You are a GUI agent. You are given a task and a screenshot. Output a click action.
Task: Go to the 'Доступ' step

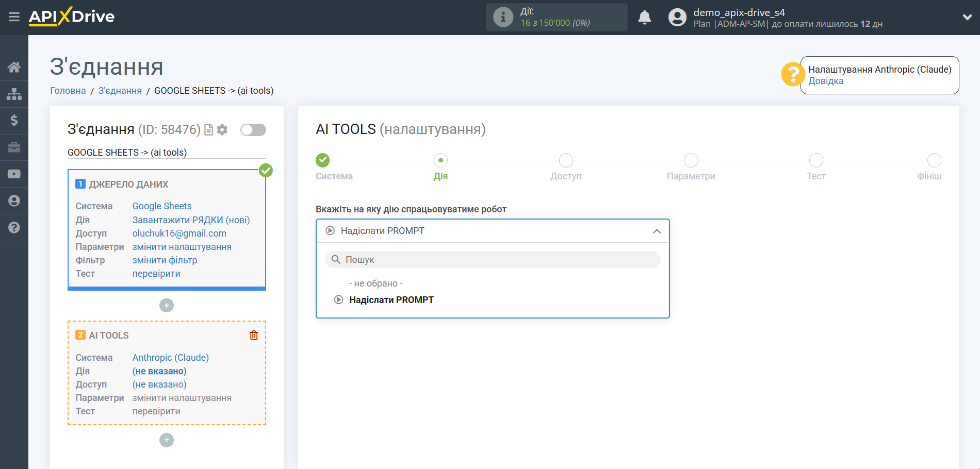click(566, 161)
